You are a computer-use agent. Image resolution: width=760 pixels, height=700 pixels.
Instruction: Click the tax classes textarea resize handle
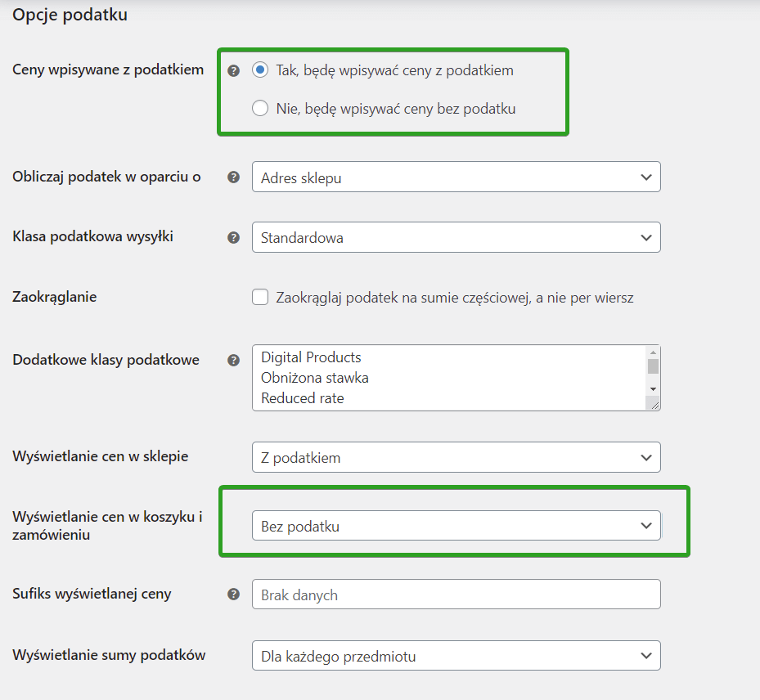click(654, 405)
